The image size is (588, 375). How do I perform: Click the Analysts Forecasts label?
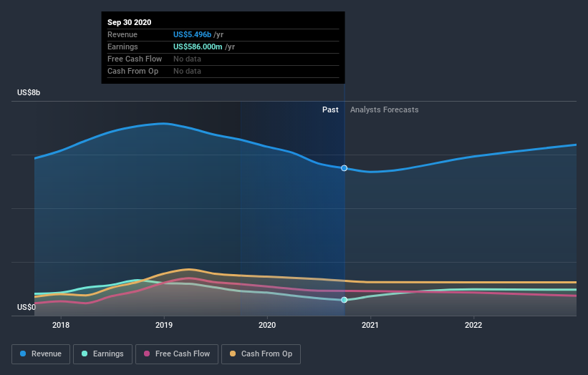[385, 109]
